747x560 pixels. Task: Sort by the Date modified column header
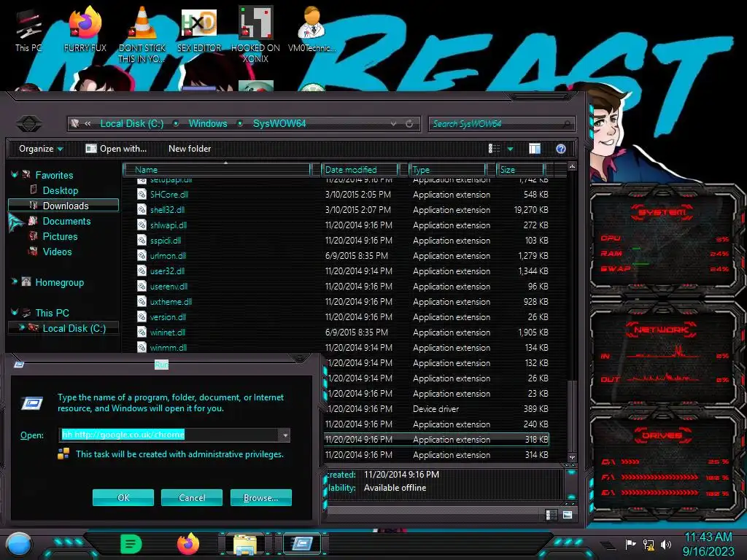[359, 169]
